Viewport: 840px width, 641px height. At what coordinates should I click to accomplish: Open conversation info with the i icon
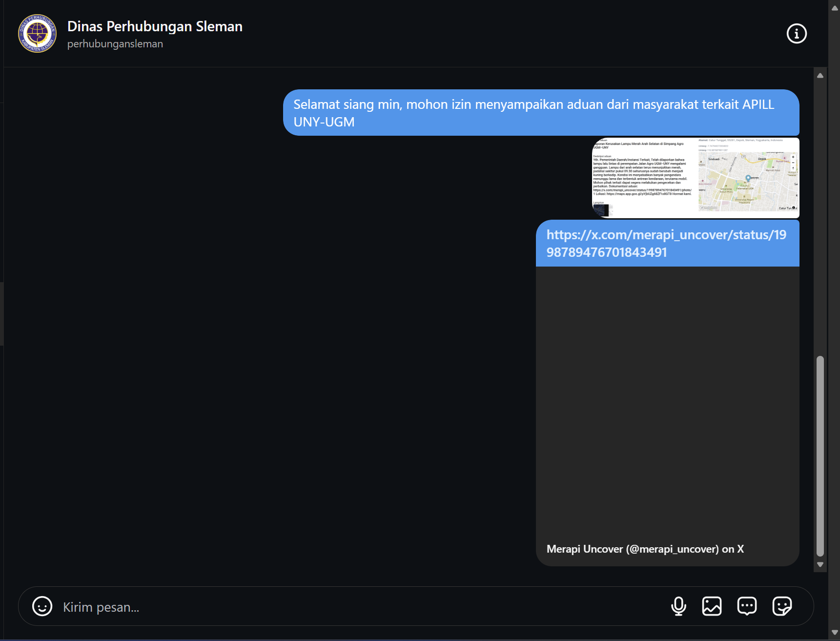click(797, 34)
